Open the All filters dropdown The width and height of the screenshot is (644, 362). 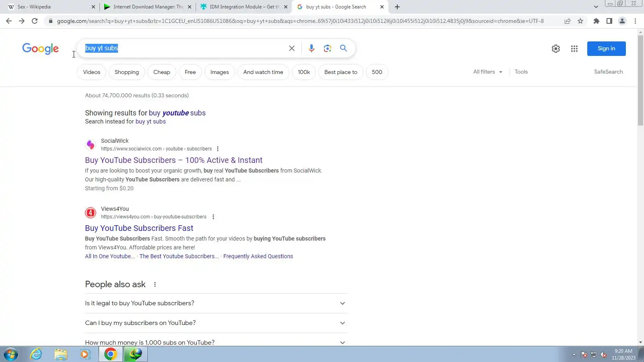pyautogui.click(x=488, y=72)
